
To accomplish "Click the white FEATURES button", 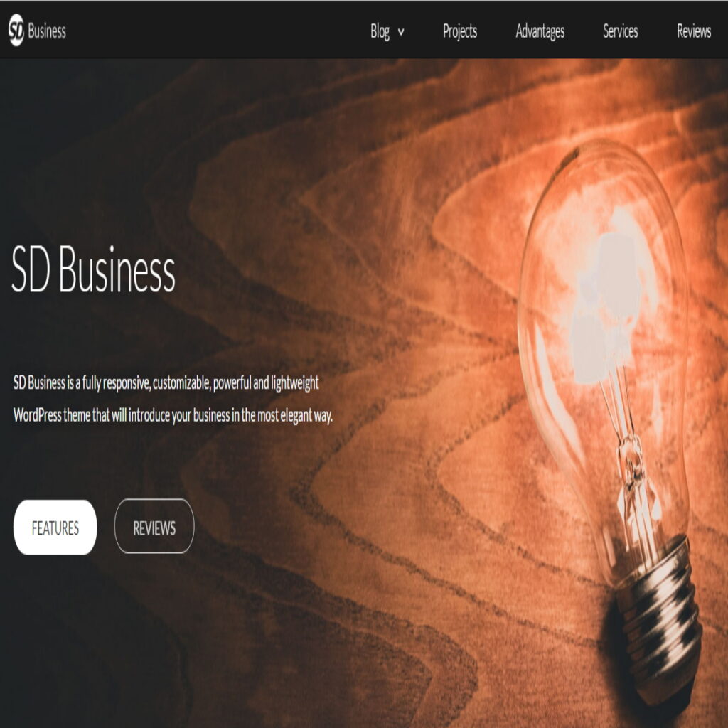I will pos(55,527).
